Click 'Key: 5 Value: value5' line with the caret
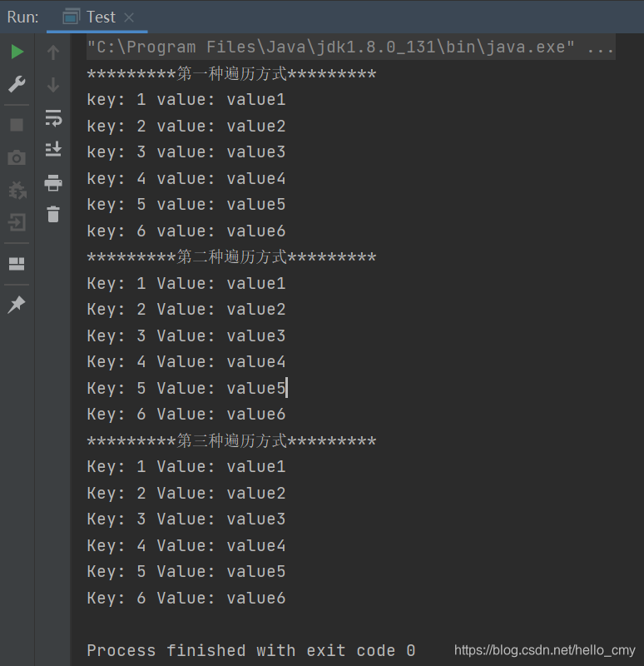Image resolution: width=644 pixels, height=666 pixels. click(186, 388)
